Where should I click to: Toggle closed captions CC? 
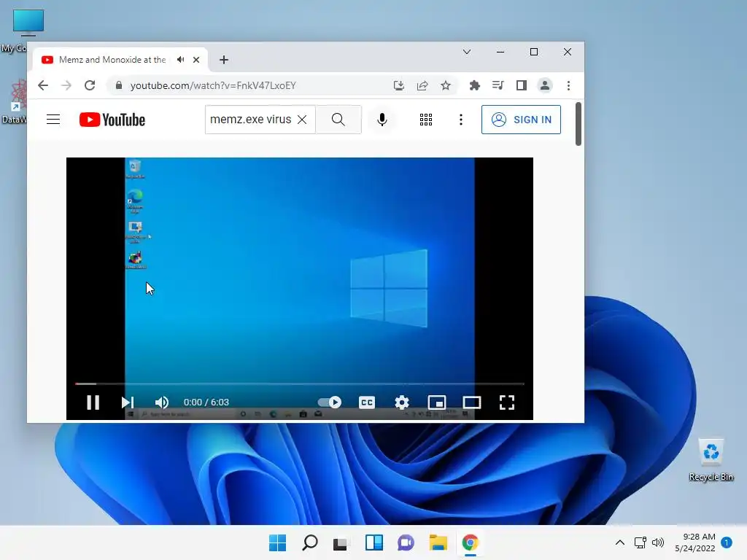point(367,402)
